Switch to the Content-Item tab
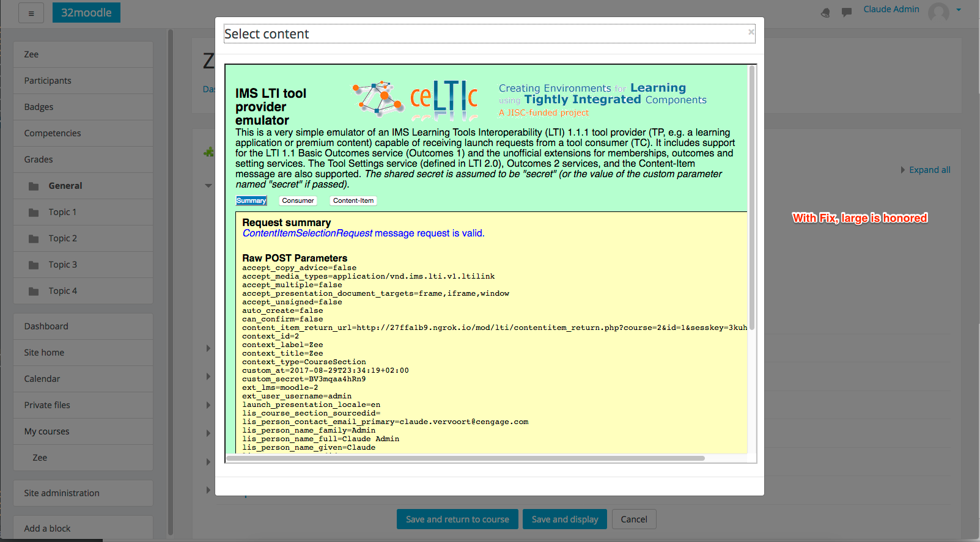The image size is (980, 542). click(353, 200)
